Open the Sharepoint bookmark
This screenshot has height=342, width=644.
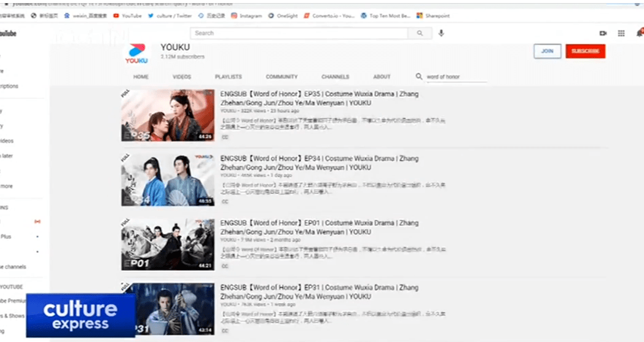433,15
